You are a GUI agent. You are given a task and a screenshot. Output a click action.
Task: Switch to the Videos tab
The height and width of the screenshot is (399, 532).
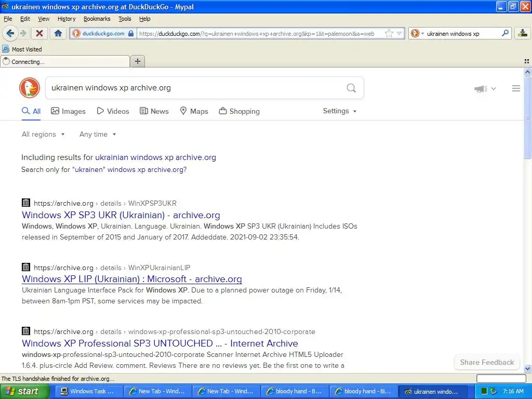[x=113, y=111]
